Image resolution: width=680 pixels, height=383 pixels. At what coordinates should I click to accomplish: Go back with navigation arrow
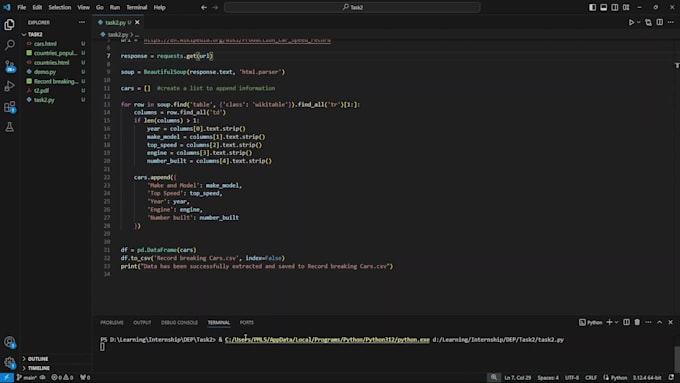click(203, 7)
